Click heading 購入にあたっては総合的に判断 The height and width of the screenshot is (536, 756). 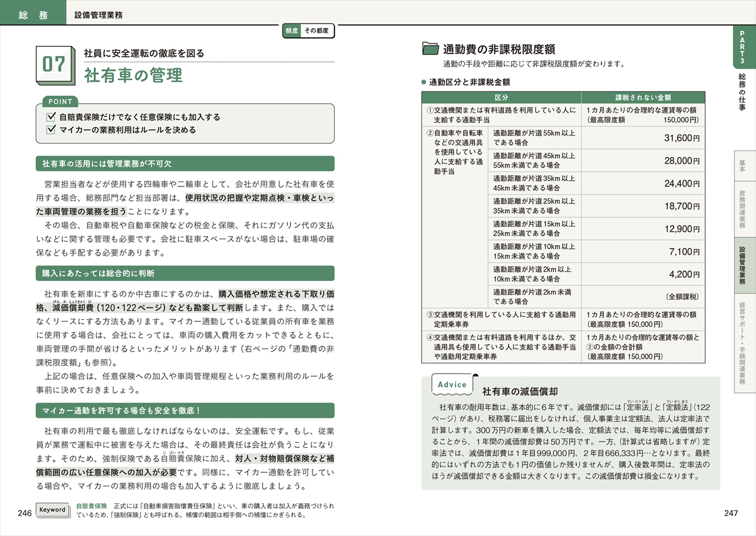tap(186, 273)
